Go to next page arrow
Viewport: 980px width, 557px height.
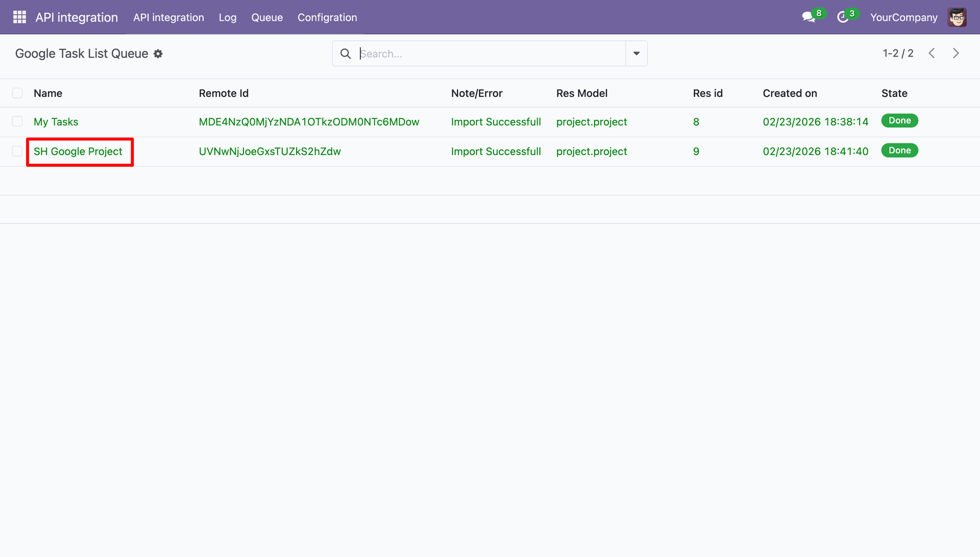point(956,53)
